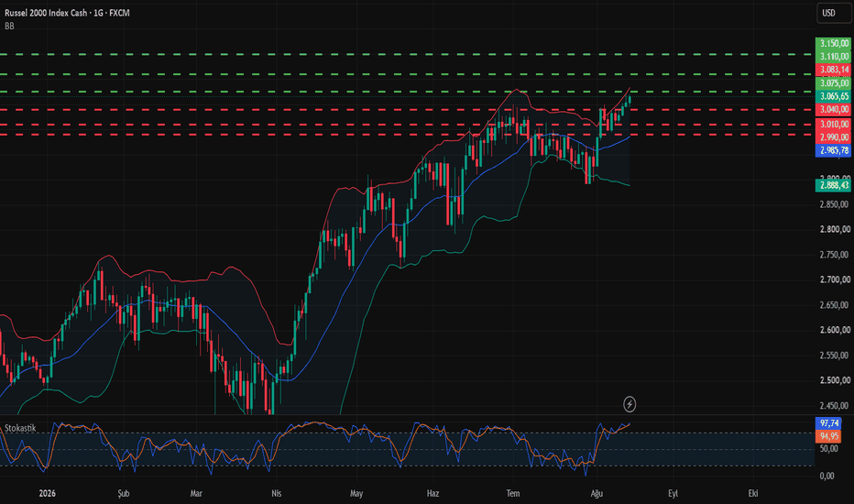Click the 2.700,00 axis price
854x504 pixels.
pos(835,279)
